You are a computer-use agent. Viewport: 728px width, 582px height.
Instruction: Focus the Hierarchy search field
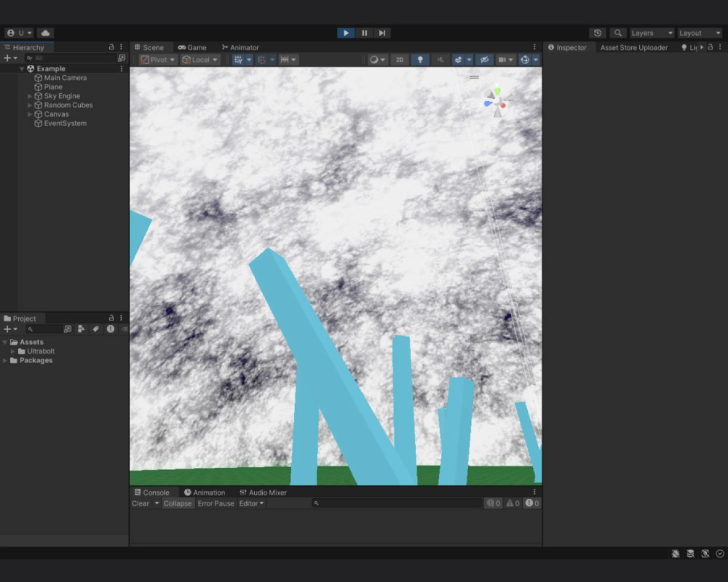click(x=71, y=58)
